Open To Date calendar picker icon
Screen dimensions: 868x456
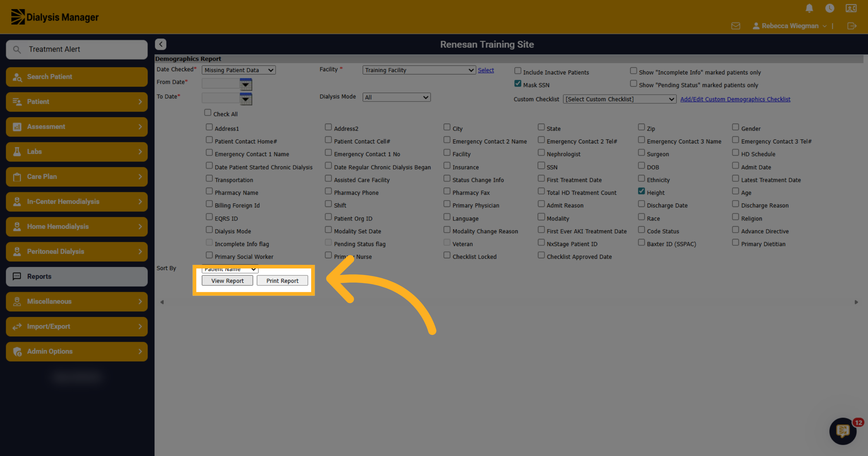pyautogui.click(x=246, y=99)
